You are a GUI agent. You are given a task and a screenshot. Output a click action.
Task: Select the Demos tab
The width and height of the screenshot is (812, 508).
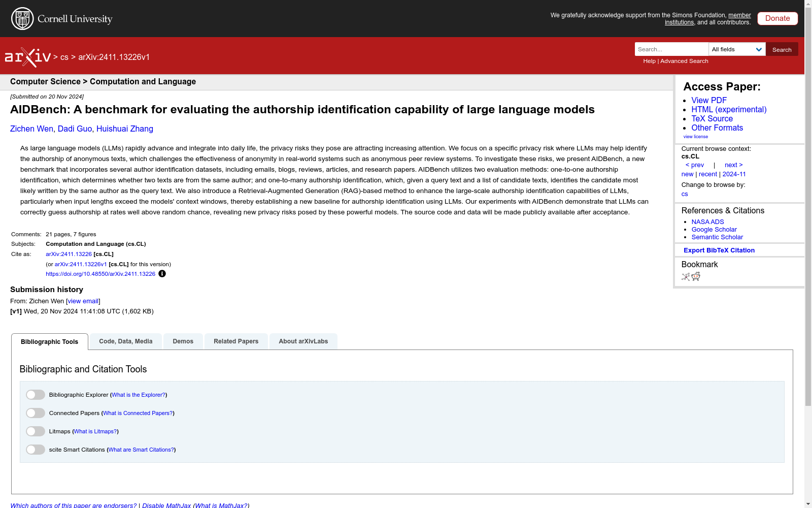point(183,341)
